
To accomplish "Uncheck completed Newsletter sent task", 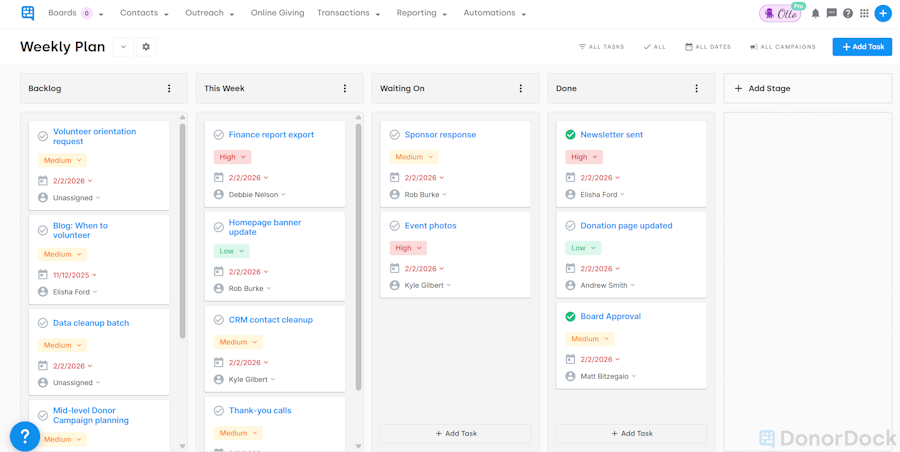I will click(x=570, y=135).
